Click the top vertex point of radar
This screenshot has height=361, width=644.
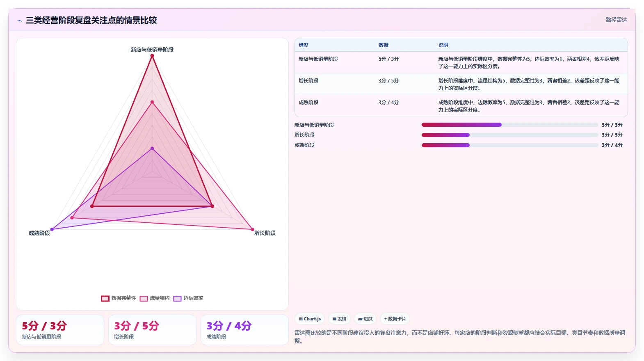(152, 56)
